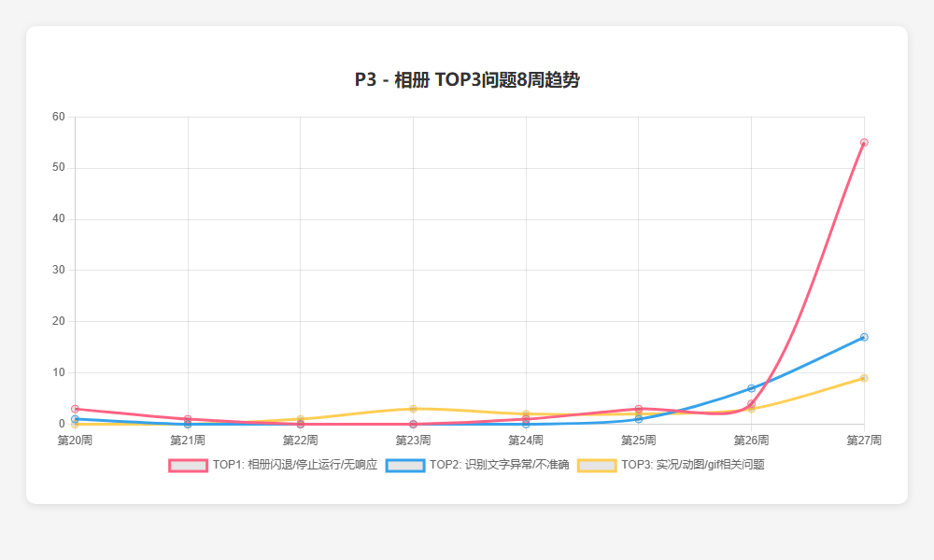The width and height of the screenshot is (934, 560).
Task: Click the 60 y-axis label
Action: click(x=58, y=117)
